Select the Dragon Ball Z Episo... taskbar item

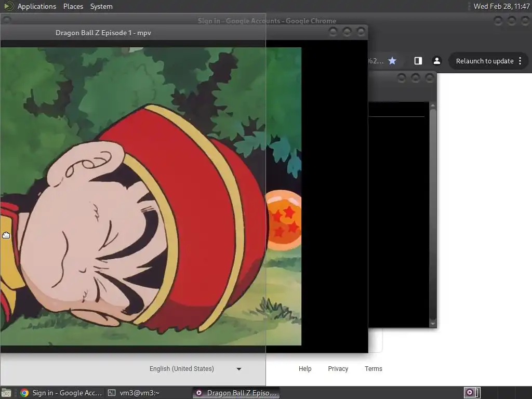click(236, 393)
